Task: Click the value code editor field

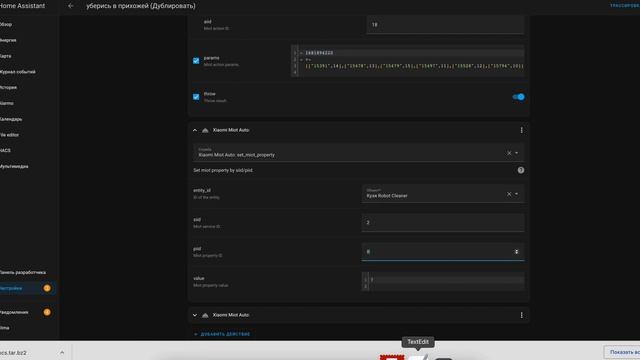Action: point(443,282)
